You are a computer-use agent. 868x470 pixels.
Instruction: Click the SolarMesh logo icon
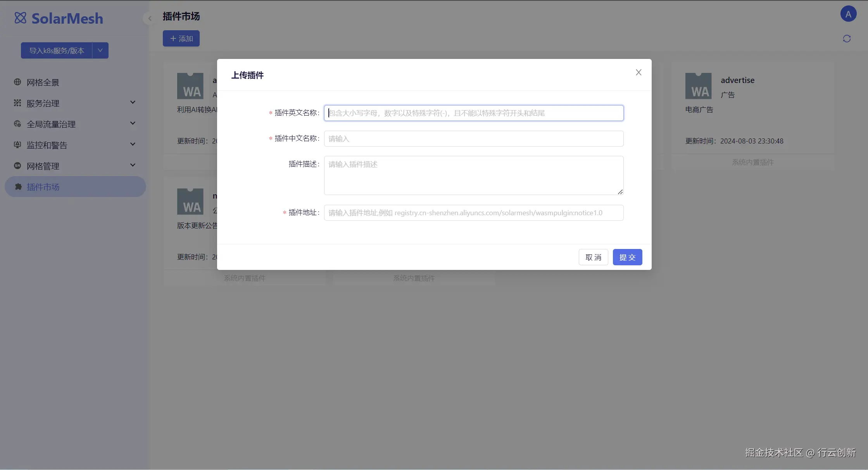[x=20, y=18]
